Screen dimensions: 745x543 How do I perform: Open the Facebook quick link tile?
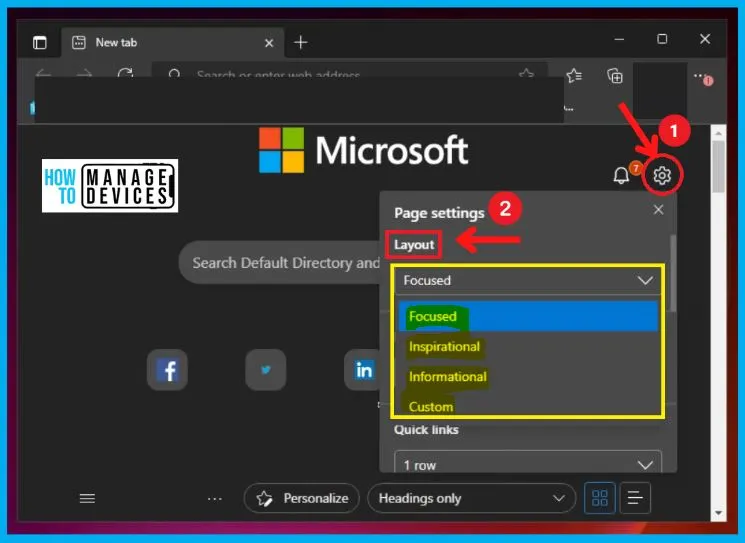167,370
